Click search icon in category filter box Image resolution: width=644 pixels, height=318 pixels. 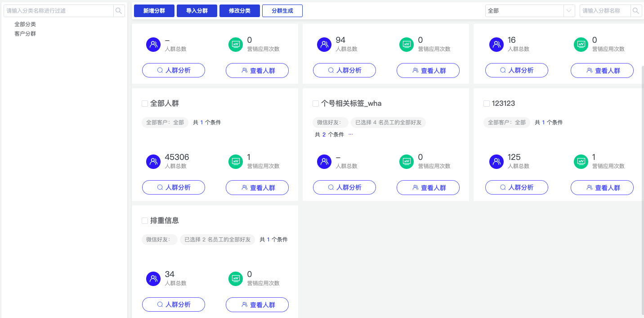pos(119,11)
